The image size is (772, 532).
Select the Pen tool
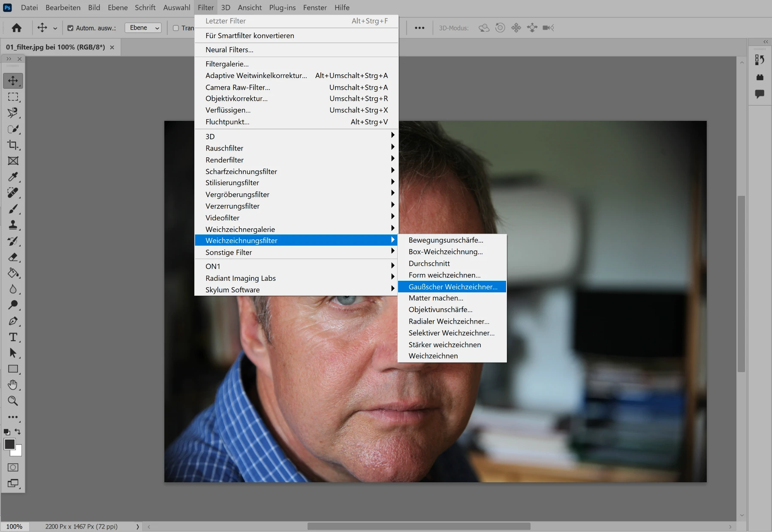13,321
